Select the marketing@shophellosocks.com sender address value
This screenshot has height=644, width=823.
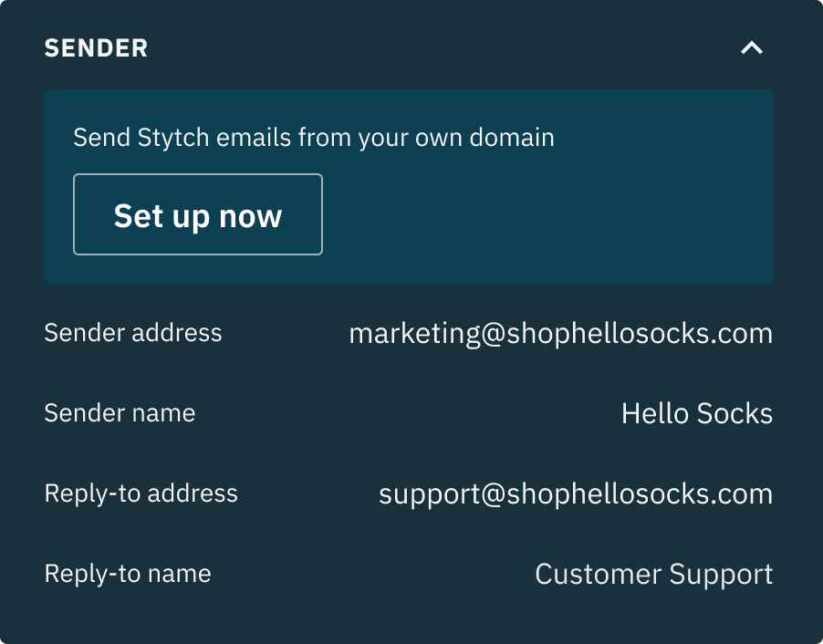point(561,334)
